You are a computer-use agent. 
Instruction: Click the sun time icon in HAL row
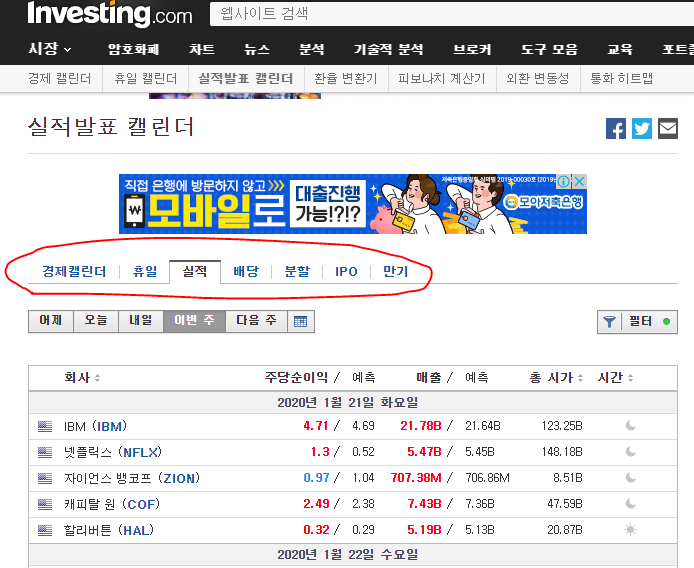pyautogui.click(x=631, y=529)
